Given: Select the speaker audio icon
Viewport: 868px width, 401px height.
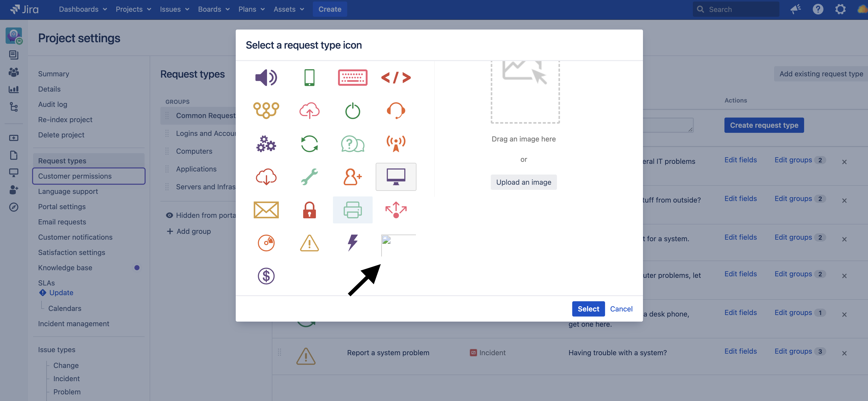Looking at the screenshot, I should click(266, 77).
